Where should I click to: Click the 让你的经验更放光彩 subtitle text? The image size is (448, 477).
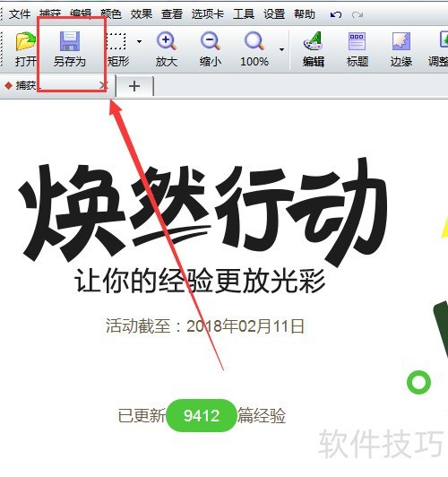click(x=200, y=280)
